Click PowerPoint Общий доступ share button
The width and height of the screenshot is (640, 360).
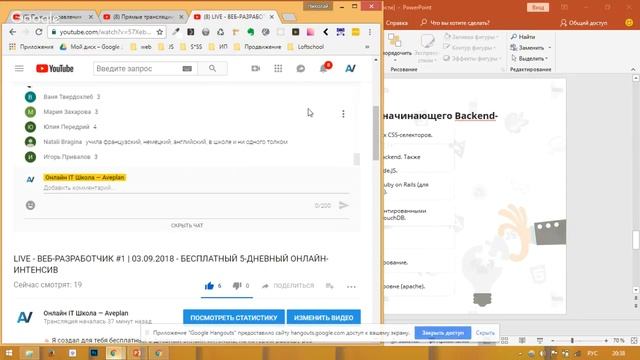coord(584,23)
